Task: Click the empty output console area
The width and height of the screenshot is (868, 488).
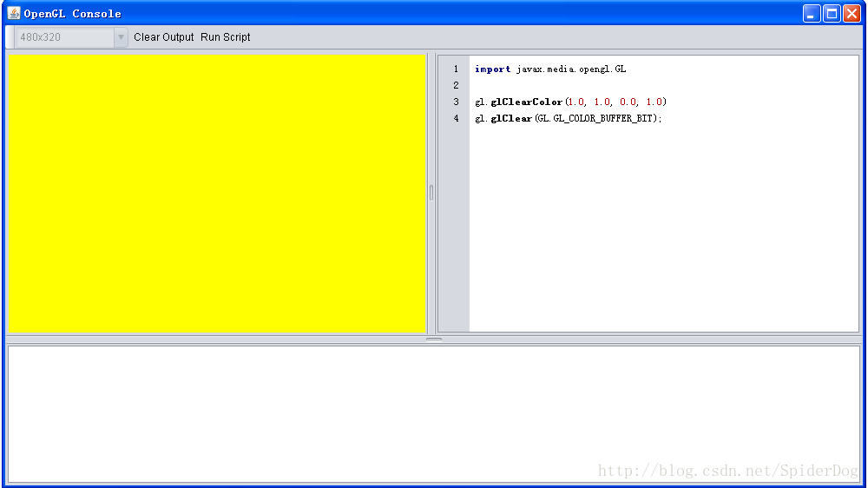Action: (433, 414)
